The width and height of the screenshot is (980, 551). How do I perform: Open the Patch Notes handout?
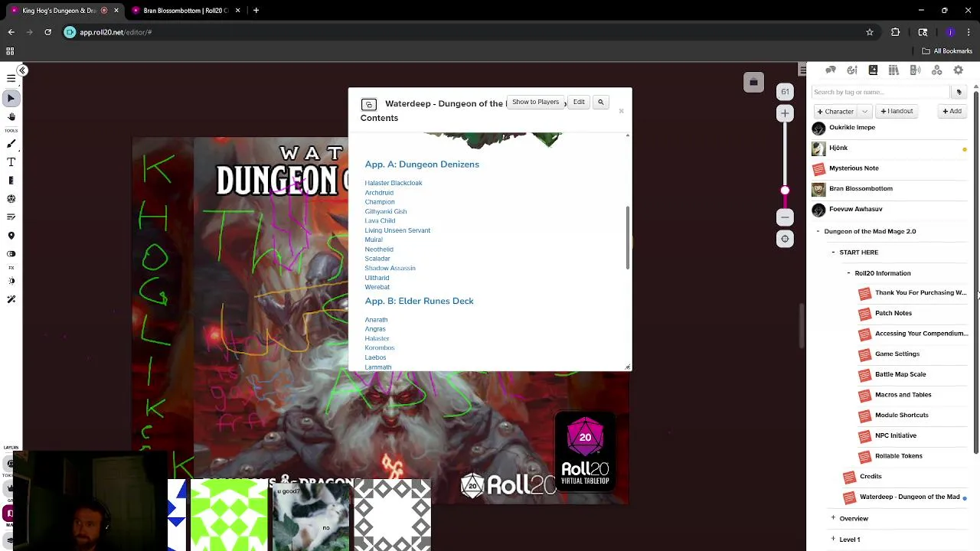(x=893, y=313)
